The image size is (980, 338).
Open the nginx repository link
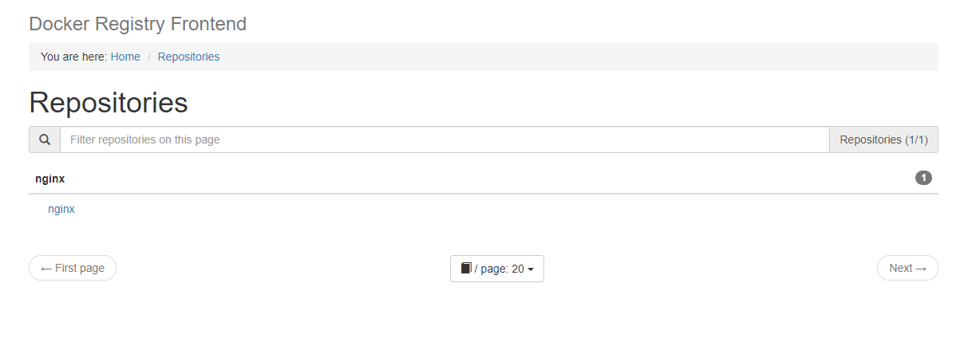click(x=61, y=209)
